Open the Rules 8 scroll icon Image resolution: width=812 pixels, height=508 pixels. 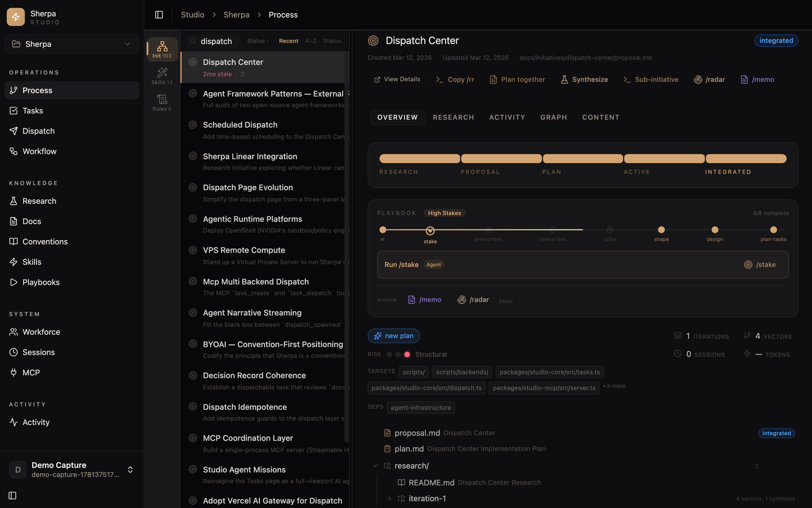162,103
